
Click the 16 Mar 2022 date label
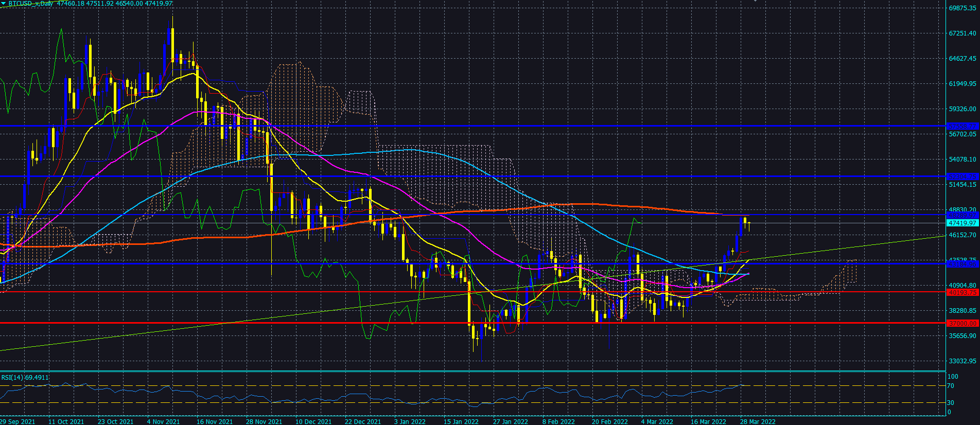(708, 421)
